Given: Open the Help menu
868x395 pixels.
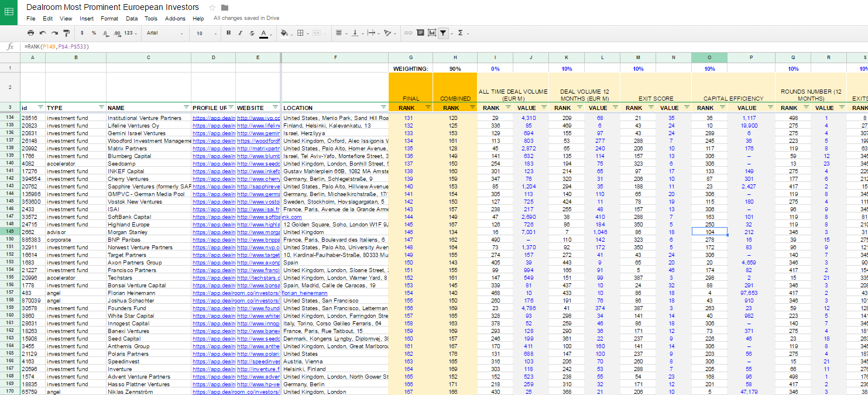Looking at the screenshot, I should 198,18.
